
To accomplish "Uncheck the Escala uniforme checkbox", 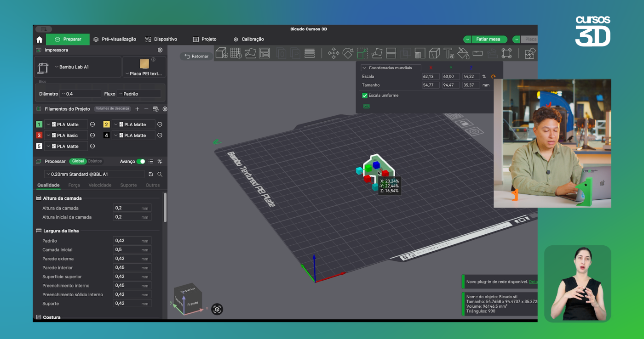I will [365, 96].
